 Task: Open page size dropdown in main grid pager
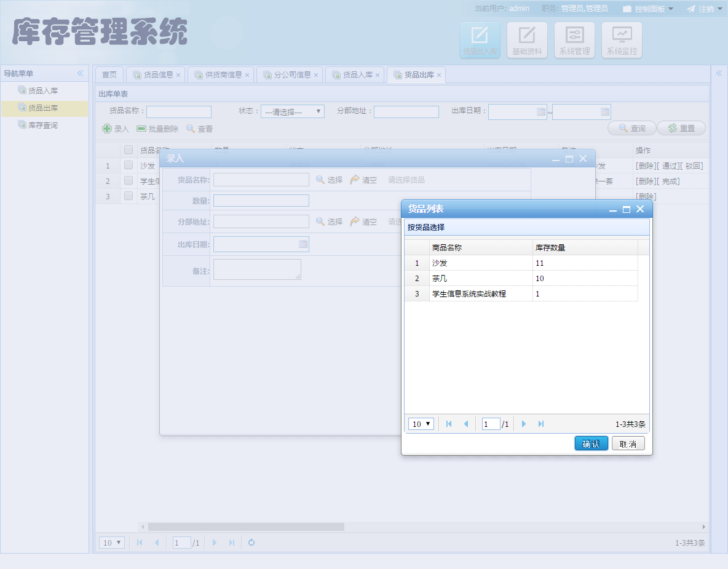point(112,542)
